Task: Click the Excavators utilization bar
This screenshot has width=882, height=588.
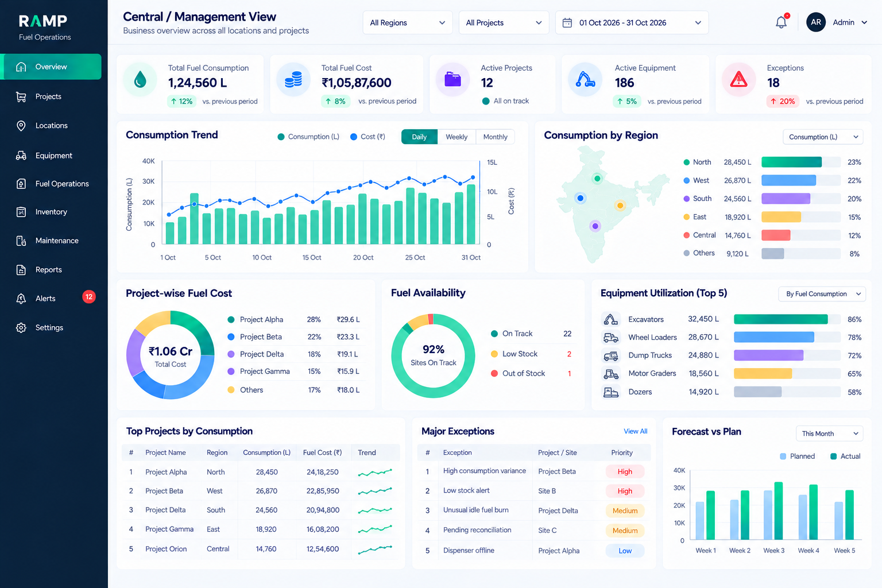Action: tap(787, 319)
